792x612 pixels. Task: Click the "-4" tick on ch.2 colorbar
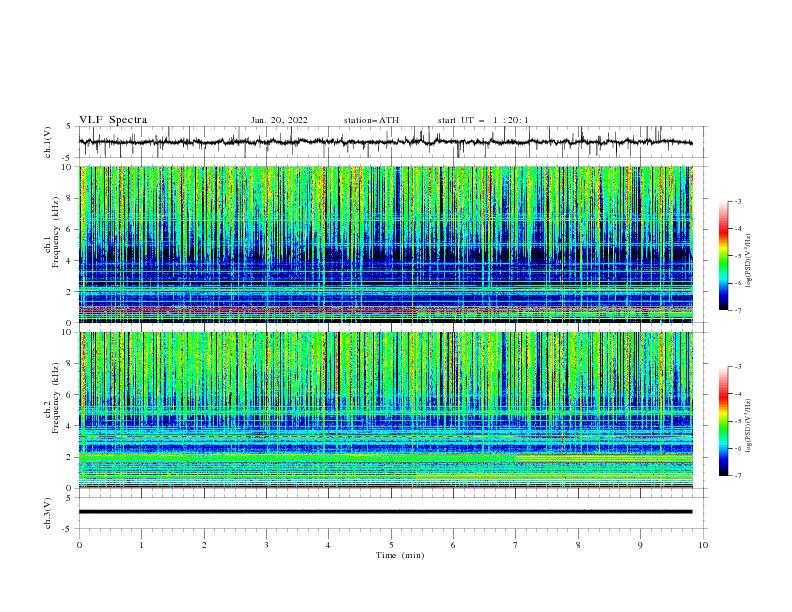click(x=738, y=394)
